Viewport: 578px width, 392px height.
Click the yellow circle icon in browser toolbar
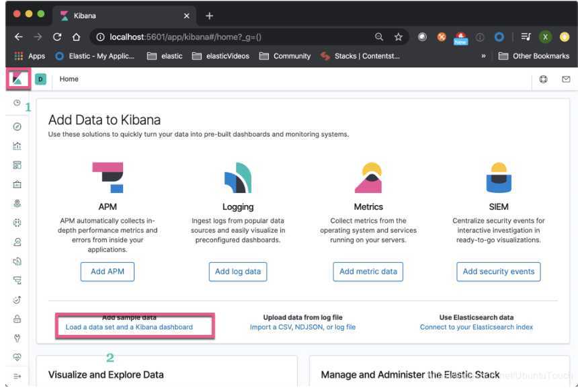click(565, 37)
